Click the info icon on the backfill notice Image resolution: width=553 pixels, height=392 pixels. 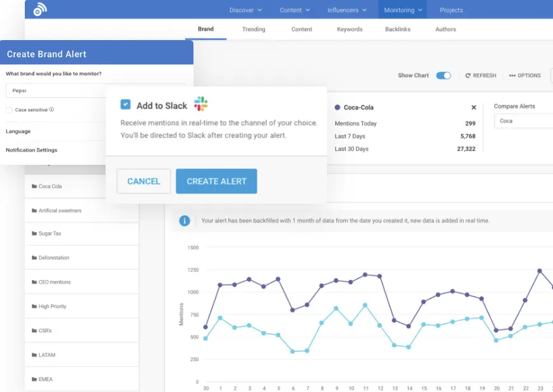pos(185,221)
